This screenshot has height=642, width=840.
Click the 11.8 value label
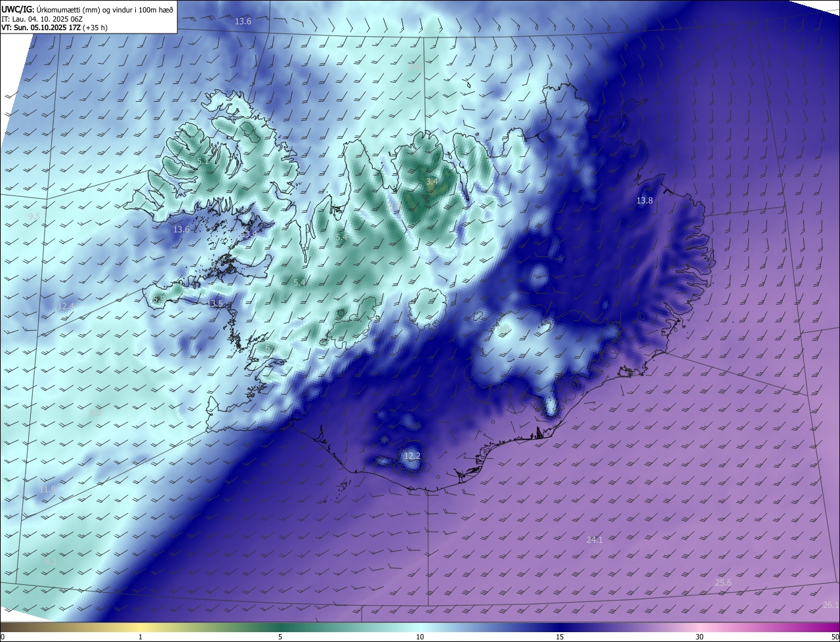tap(47, 489)
